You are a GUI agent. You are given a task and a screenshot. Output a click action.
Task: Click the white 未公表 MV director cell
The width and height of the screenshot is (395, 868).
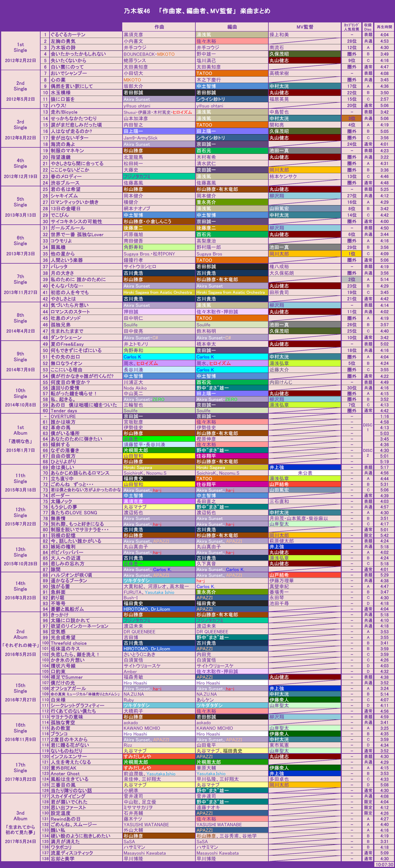(x=304, y=473)
